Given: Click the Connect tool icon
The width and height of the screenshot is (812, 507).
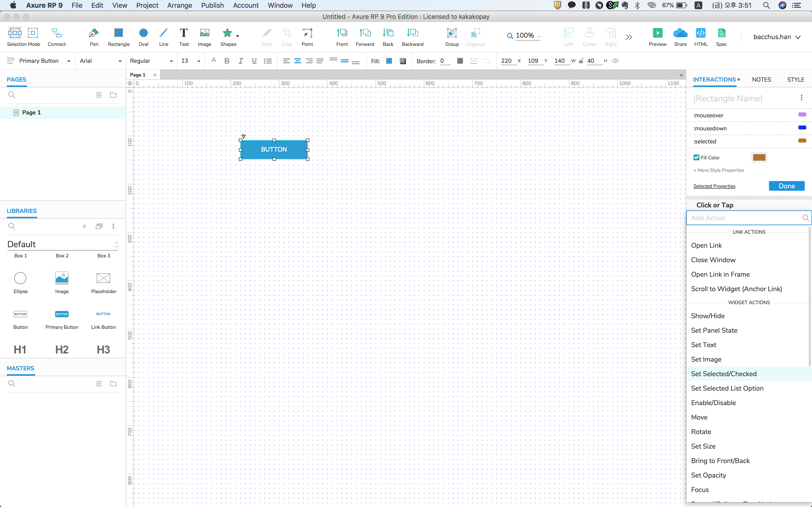Looking at the screenshot, I should coord(56,33).
